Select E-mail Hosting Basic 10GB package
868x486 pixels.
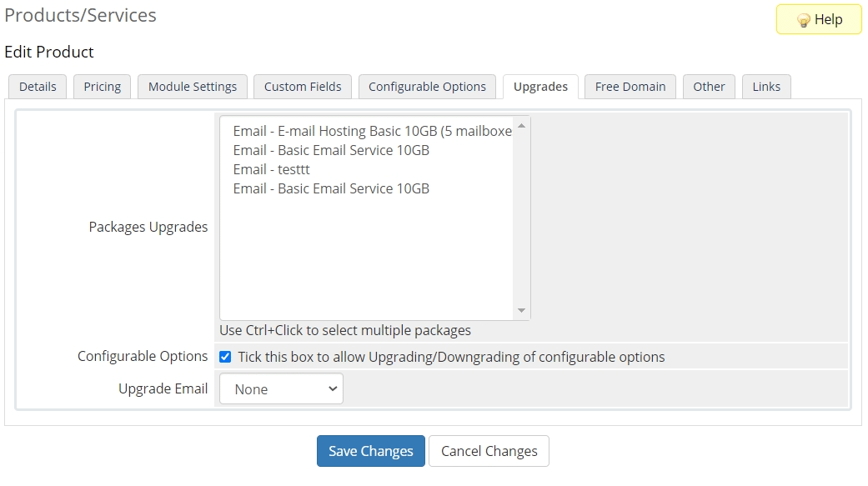(372, 131)
